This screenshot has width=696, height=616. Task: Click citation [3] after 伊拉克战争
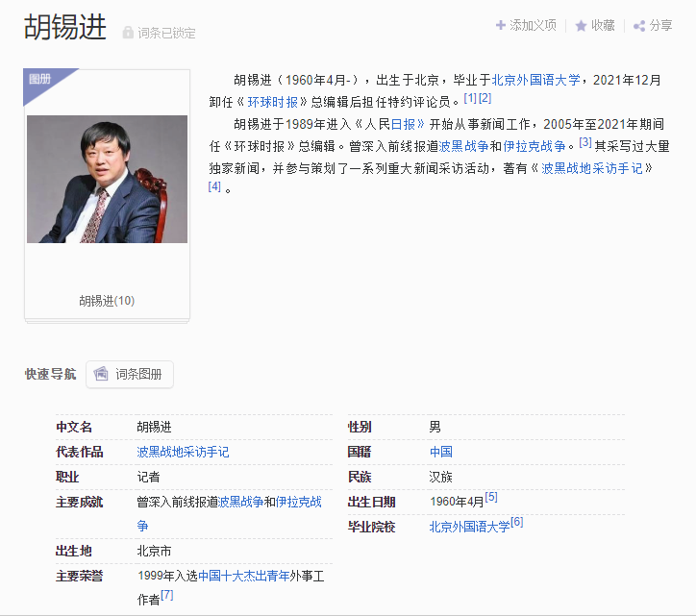[585, 142]
